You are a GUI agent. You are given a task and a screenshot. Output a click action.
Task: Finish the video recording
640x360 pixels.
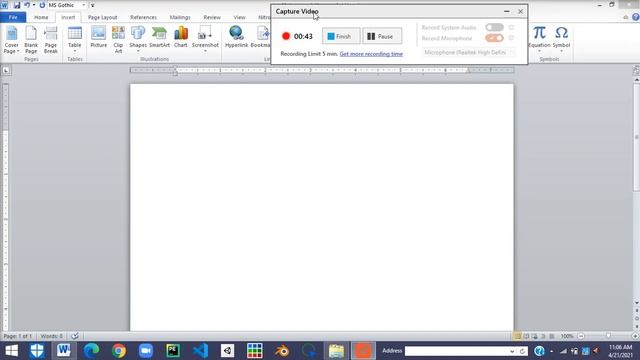point(341,36)
